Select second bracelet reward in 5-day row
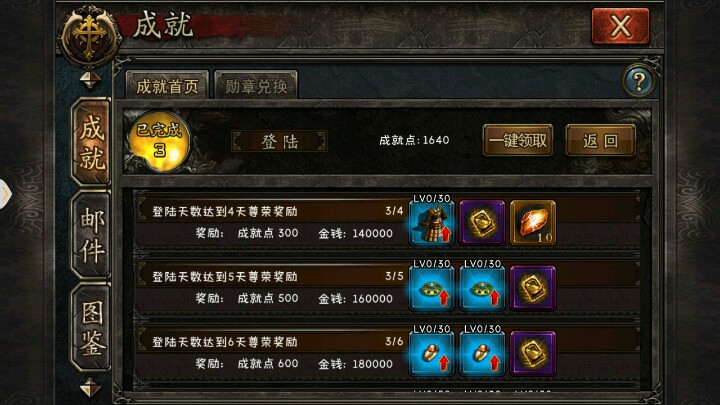 [x=482, y=288]
